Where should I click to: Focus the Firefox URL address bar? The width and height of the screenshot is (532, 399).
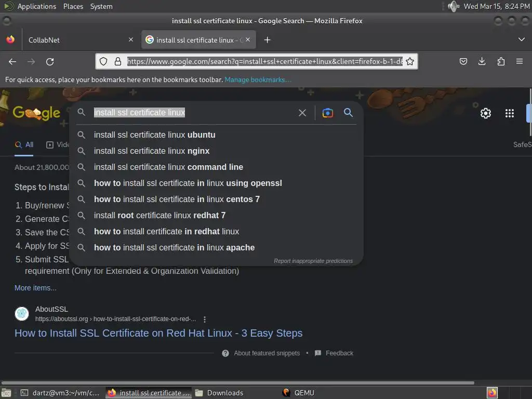264,61
